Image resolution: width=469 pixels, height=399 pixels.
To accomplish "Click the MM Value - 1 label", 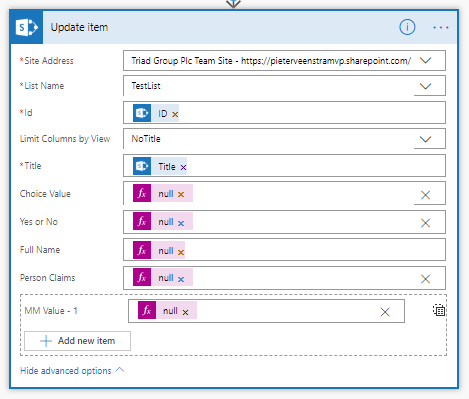I will pos(51,311).
